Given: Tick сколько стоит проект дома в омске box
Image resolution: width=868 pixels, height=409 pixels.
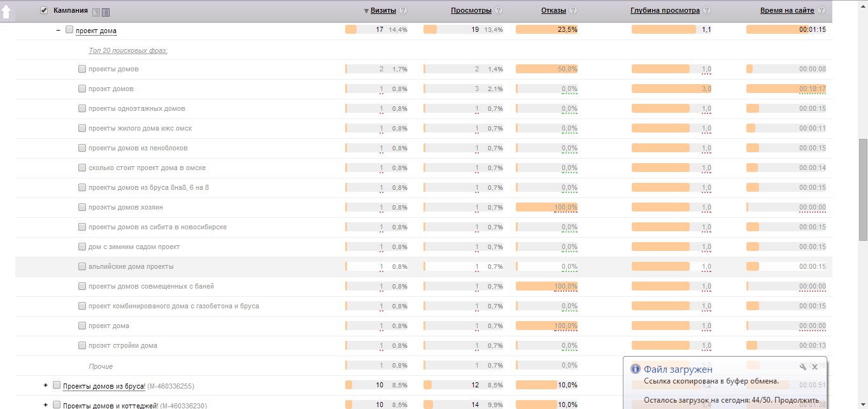Looking at the screenshot, I should [x=82, y=168].
